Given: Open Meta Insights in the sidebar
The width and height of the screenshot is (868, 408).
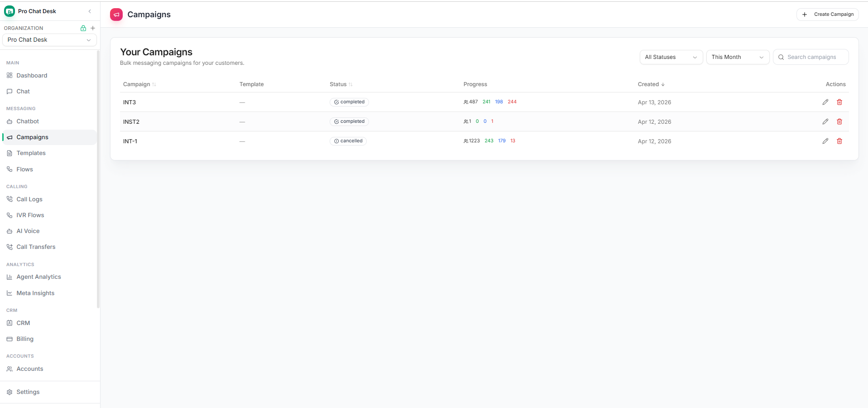Looking at the screenshot, I should tap(49, 293).
